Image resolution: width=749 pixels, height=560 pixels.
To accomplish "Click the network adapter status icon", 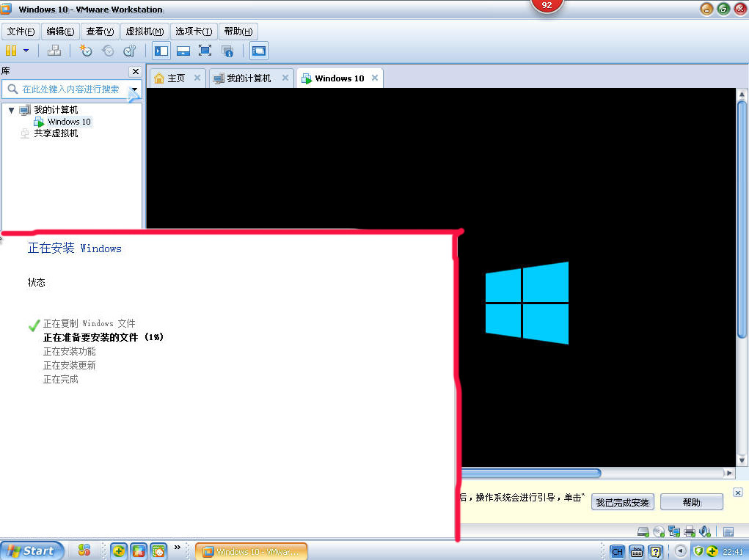I will [674, 531].
